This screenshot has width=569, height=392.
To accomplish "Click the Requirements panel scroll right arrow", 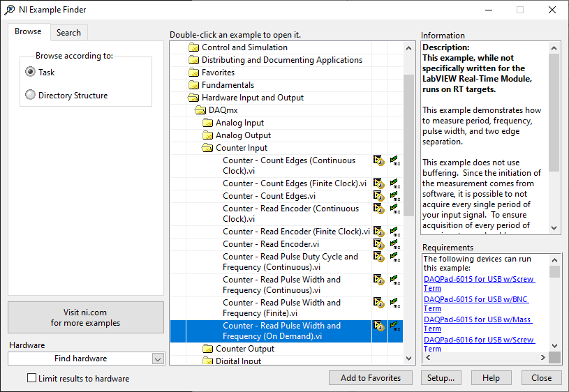I will 543,358.
